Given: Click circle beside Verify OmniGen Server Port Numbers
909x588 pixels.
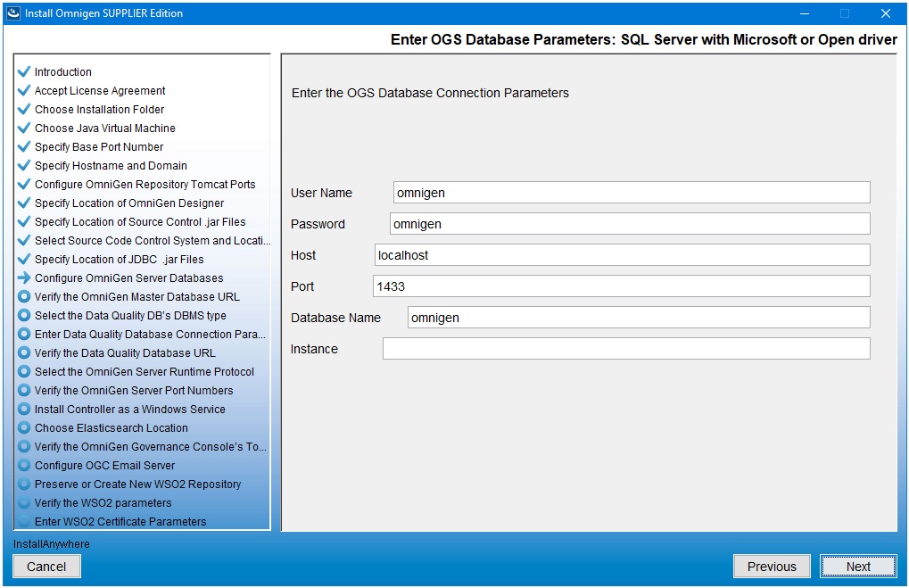Looking at the screenshot, I should click(24, 390).
